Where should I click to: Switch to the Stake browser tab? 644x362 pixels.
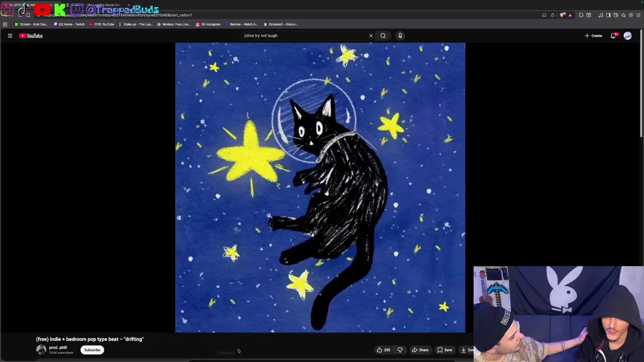[96, 5]
